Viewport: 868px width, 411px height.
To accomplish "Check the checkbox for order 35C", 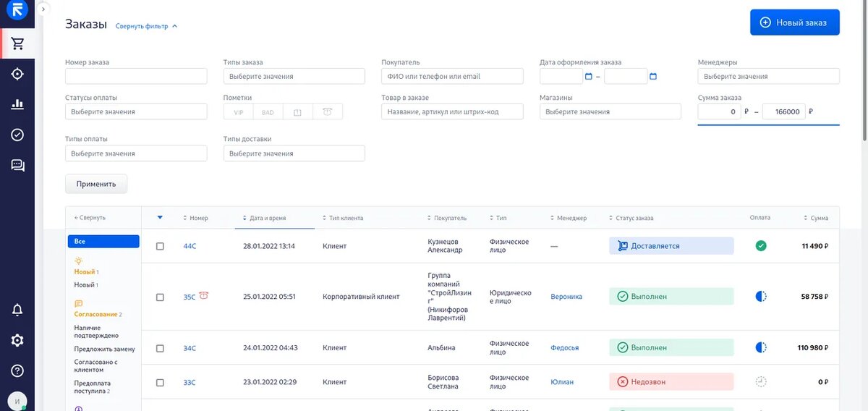I will pos(160,297).
